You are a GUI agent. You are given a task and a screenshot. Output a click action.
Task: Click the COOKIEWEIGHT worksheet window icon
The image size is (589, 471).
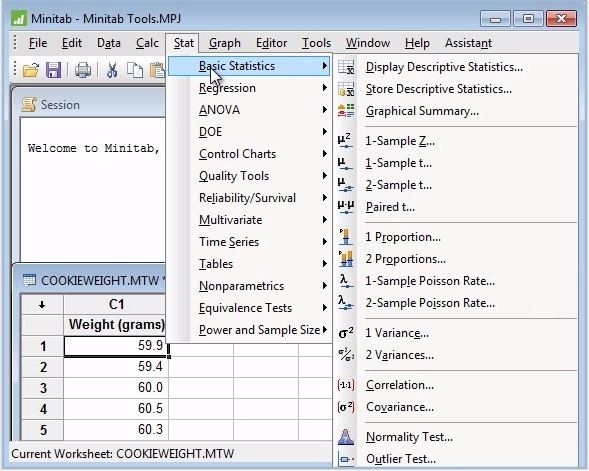click(x=29, y=280)
